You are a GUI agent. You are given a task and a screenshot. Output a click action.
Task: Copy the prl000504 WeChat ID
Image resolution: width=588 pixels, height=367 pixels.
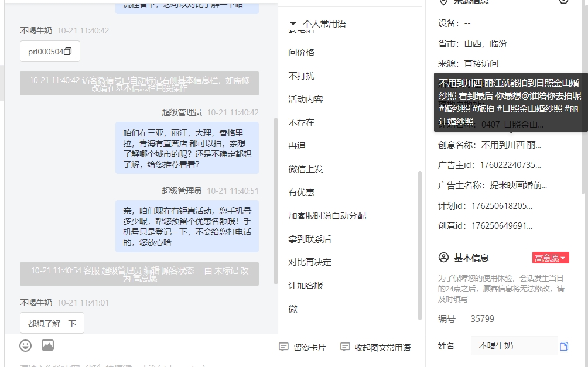coord(67,52)
